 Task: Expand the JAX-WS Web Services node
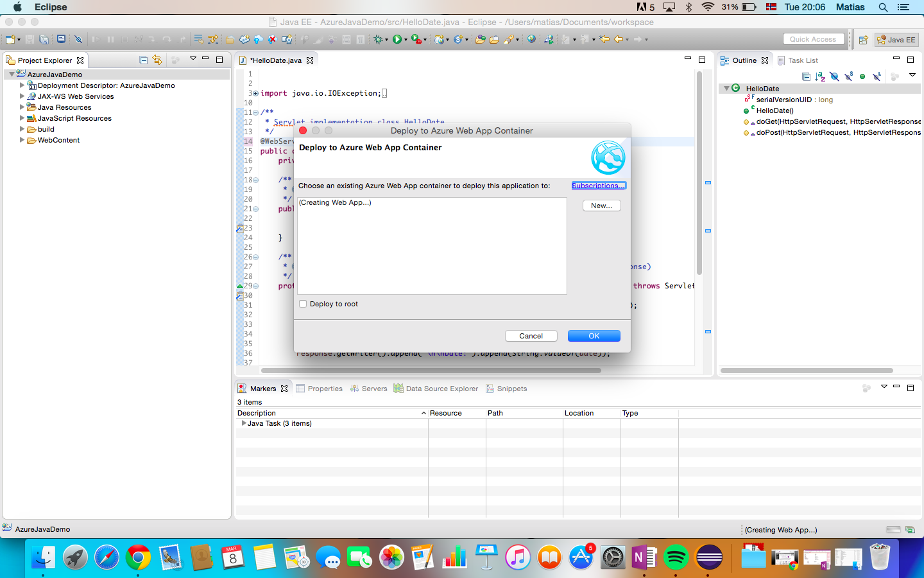click(22, 96)
